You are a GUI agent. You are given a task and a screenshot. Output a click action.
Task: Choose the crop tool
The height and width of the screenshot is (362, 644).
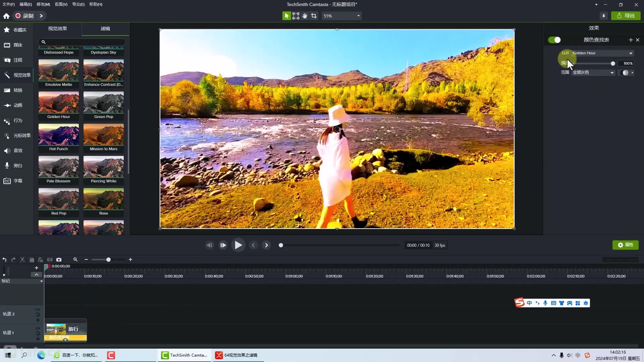(x=314, y=16)
